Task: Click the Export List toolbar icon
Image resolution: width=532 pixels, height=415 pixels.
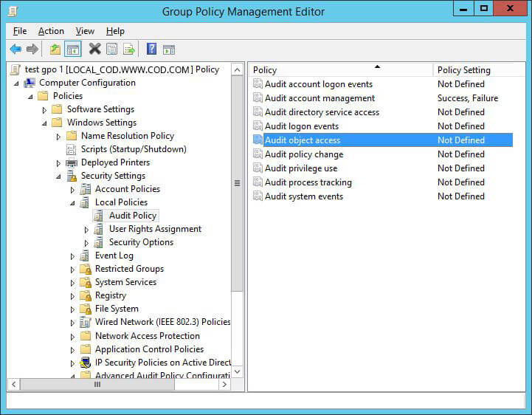Action: point(129,49)
